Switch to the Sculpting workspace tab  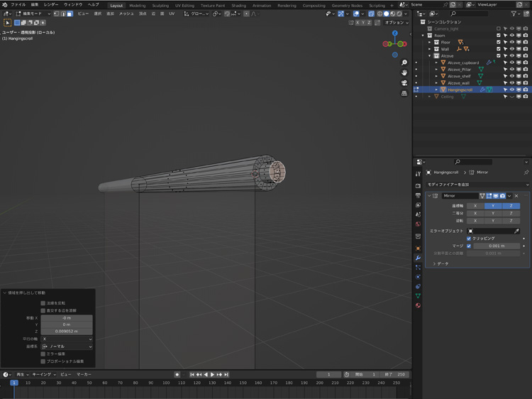(160, 5)
